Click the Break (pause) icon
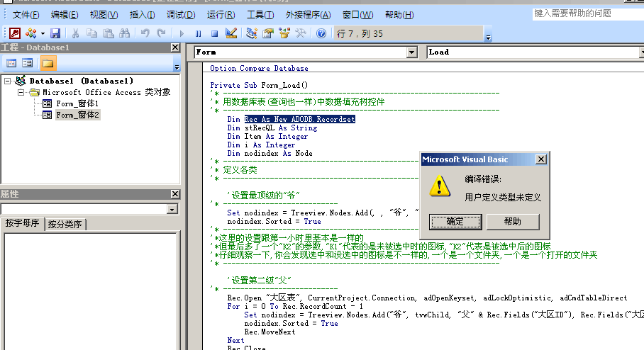The image size is (644, 350). point(198,33)
